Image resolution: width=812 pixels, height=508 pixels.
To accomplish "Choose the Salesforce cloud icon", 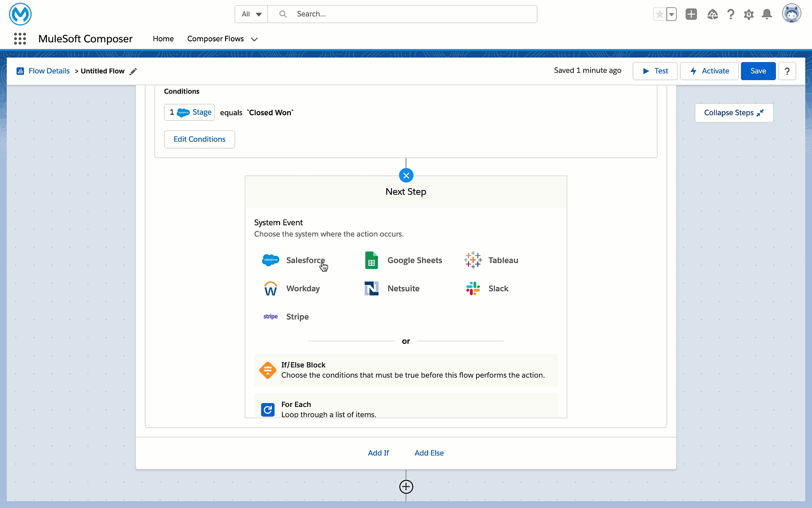I will 271,260.
